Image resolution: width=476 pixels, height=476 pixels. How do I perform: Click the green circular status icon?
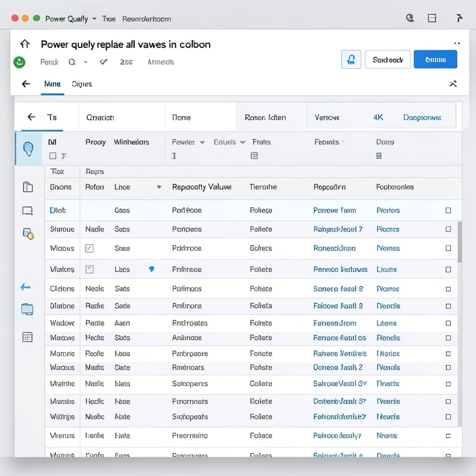(x=20, y=62)
